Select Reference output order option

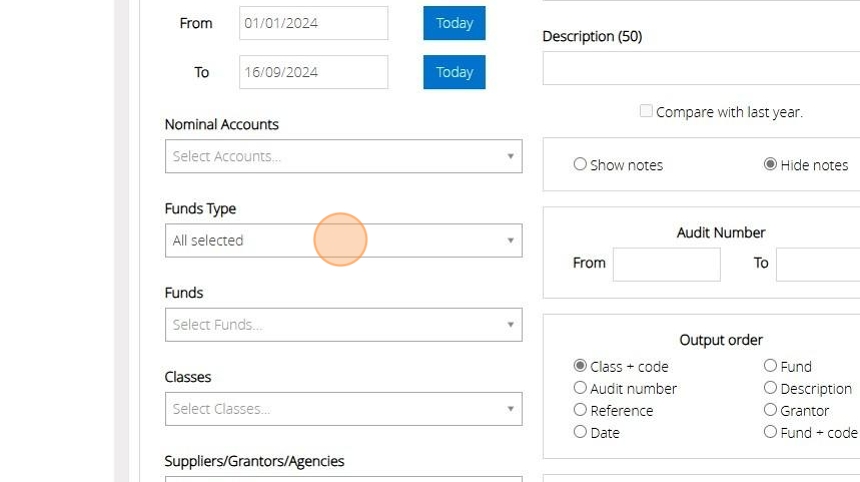pyautogui.click(x=580, y=410)
